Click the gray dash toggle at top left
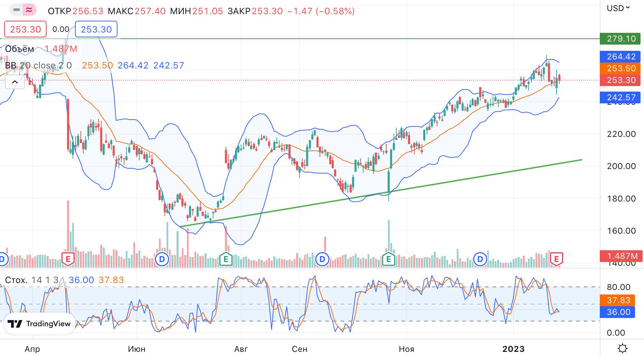Viewport: 644px width, 356px height. click(x=16, y=10)
